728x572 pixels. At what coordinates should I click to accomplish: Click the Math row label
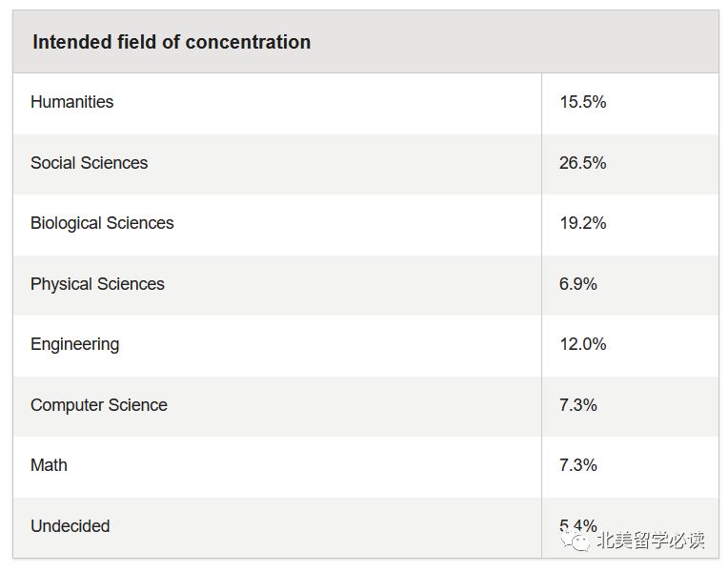click(x=49, y=465)
